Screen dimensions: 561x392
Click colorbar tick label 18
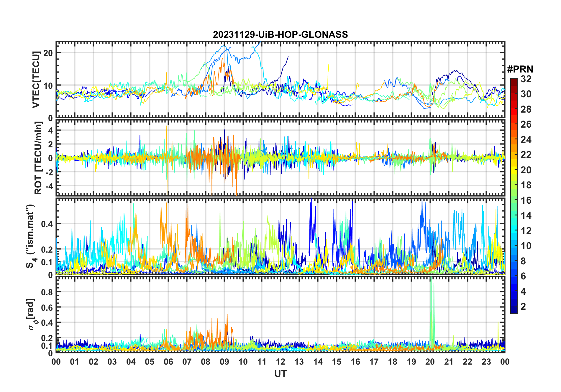pyautogui.click(x=526, y=185)
